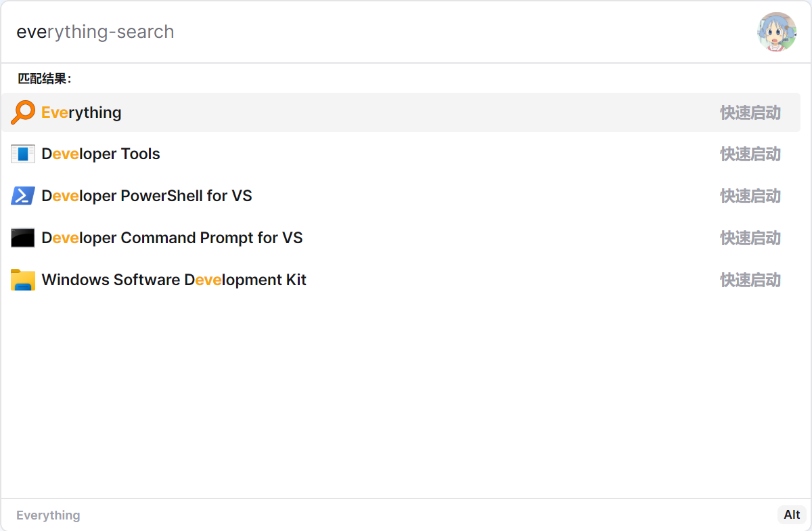The image size is (812, 531).
Task: Select the Everything result row
Action: [x=401, y=112]
